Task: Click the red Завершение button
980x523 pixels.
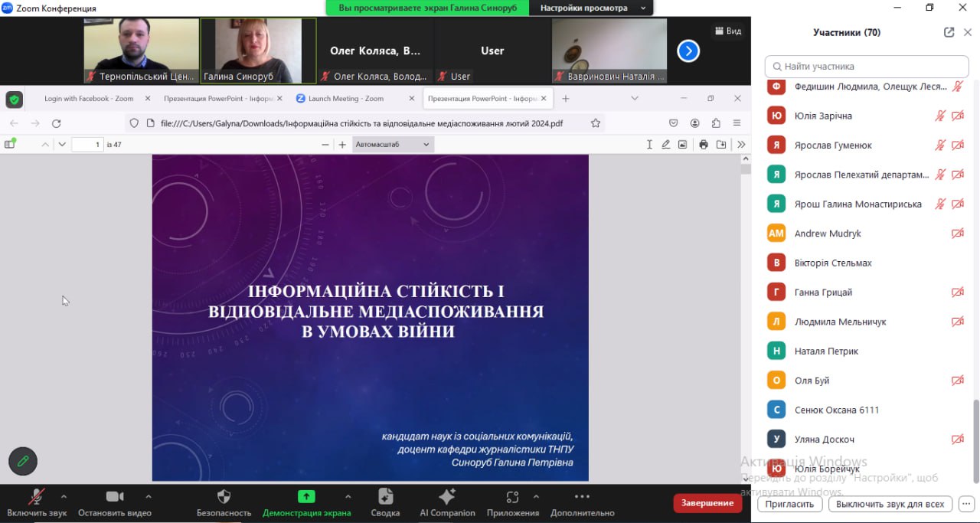Action: click(707, 503)
